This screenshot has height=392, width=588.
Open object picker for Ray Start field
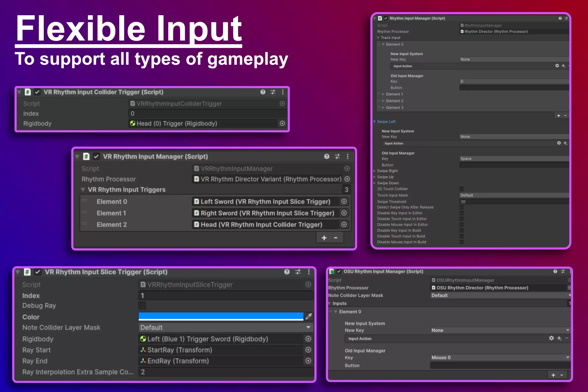pyautogui.click(x=308, y=350)
